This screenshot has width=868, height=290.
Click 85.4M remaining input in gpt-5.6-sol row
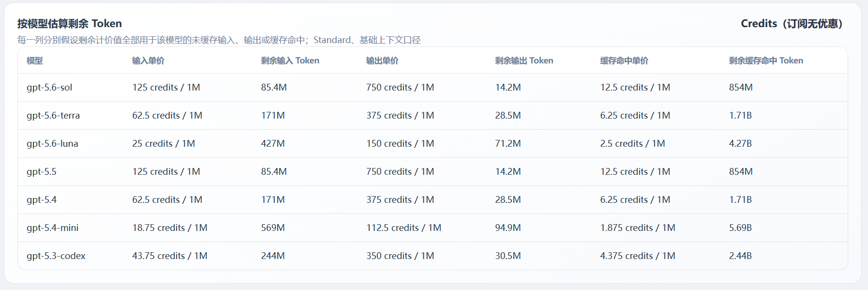274,88
